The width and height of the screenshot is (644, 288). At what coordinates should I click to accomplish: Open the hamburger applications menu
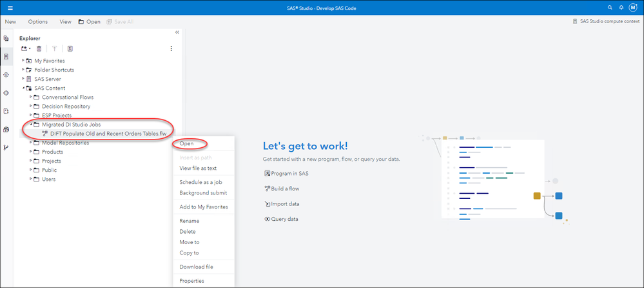10,8
